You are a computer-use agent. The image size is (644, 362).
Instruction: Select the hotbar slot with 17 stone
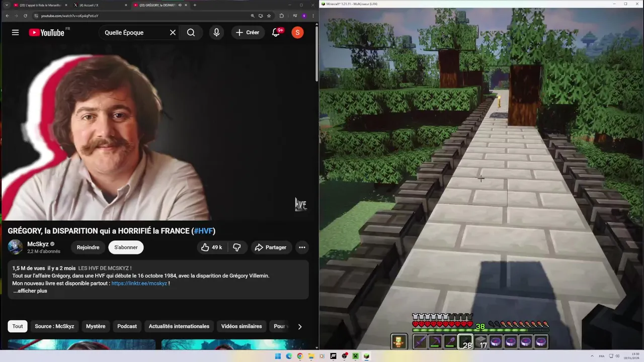[481, 342]
